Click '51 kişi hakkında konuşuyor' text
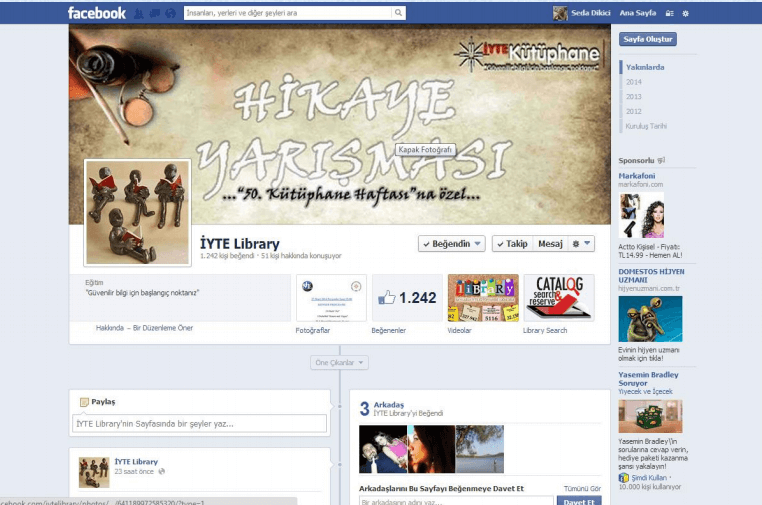762x505 pixels. click(x=301, y=256)
